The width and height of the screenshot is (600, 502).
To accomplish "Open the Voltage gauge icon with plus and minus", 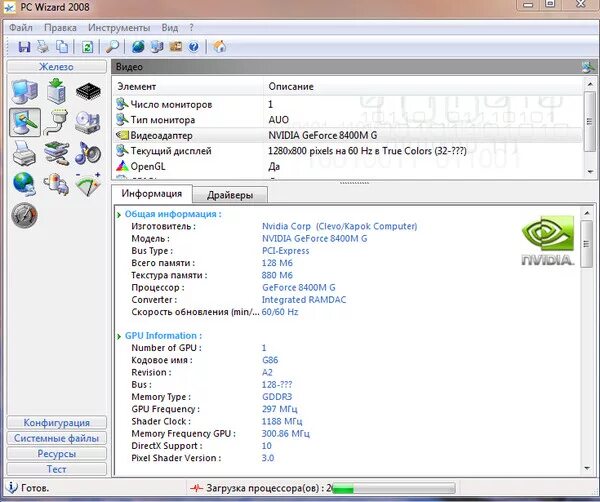I will pyautogui.click(x=88, y=184).
